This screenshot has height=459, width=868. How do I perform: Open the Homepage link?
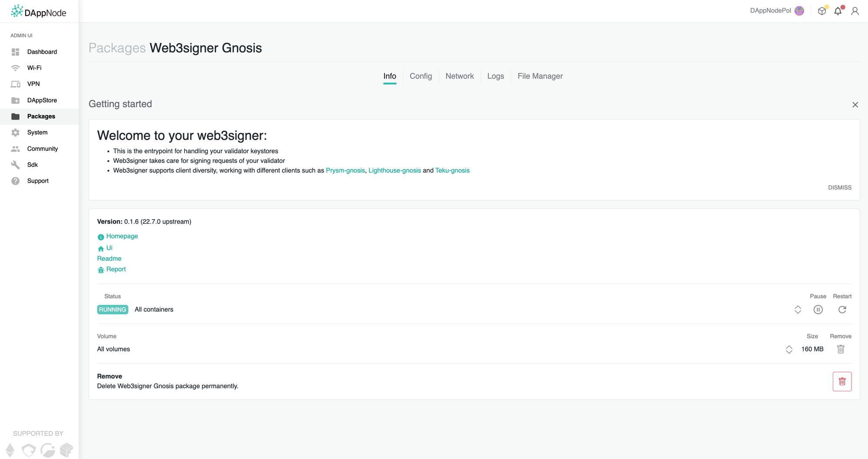(x=122, y=236)
